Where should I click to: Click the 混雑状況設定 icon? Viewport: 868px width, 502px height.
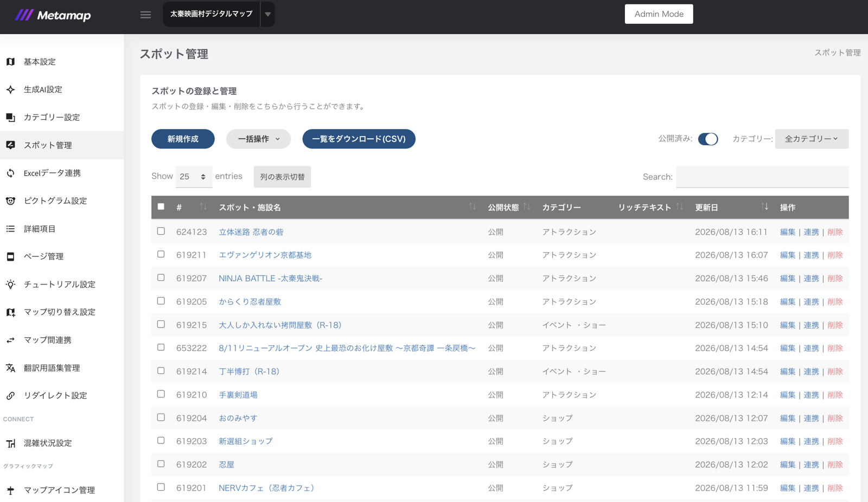pos(10,443)
